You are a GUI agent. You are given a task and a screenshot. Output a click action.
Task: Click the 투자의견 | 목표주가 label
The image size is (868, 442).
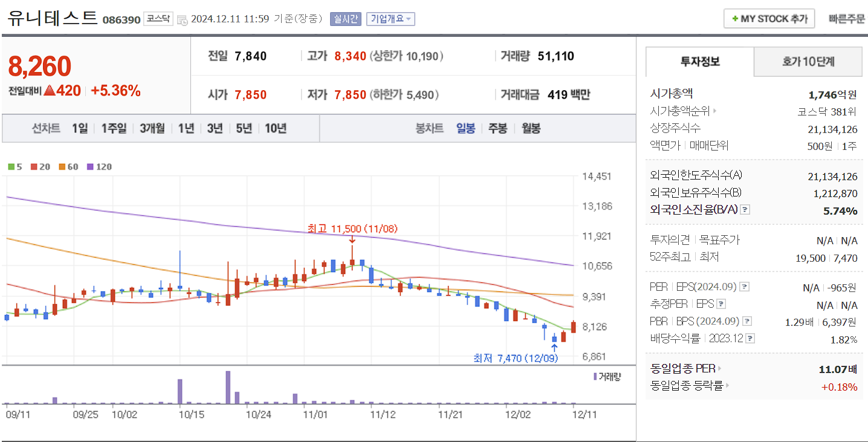pos(695,240)
